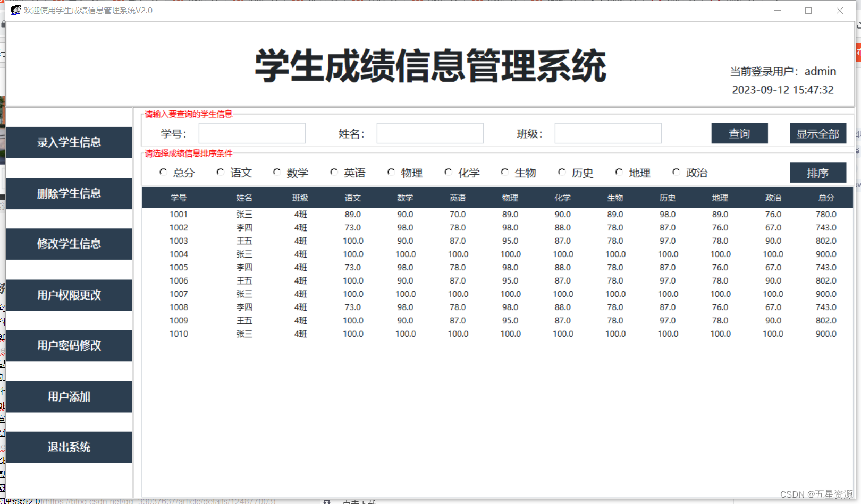This screenshot has height=504, width=861.
Task: Open 修改学生信息 from the sidebar
Action: [x=69, y=244]
